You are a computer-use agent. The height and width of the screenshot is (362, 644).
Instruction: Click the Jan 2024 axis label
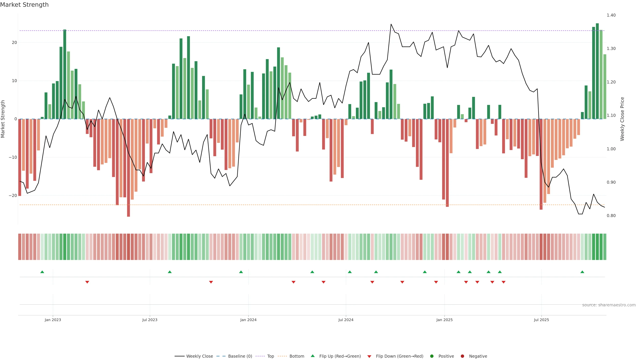(248, 320)
